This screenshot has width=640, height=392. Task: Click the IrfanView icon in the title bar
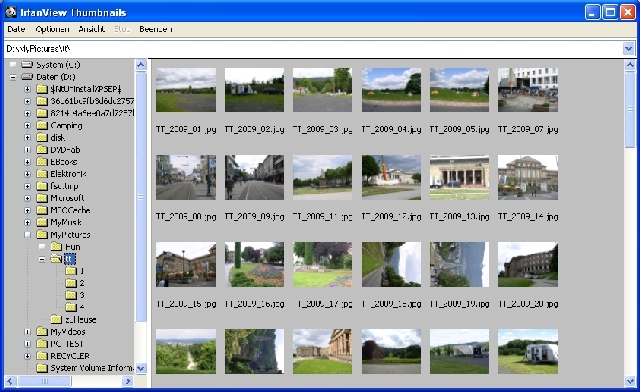click(11, 12)
